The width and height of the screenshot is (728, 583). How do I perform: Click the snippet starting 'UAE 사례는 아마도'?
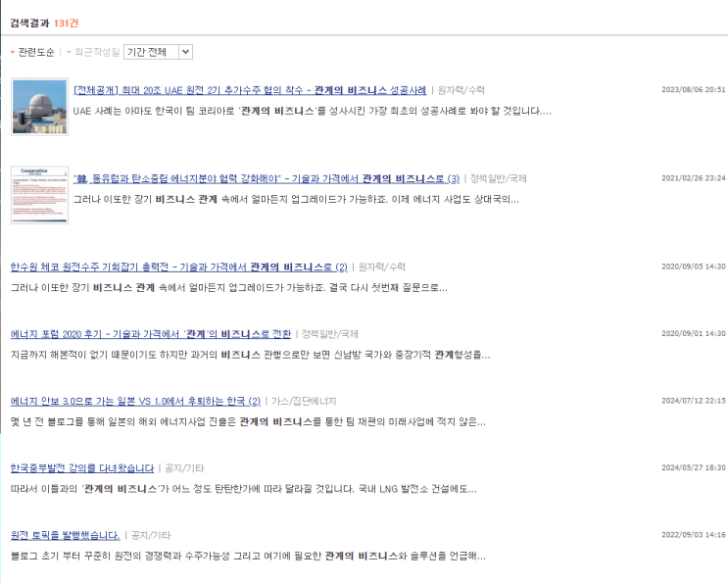(312, 111)
